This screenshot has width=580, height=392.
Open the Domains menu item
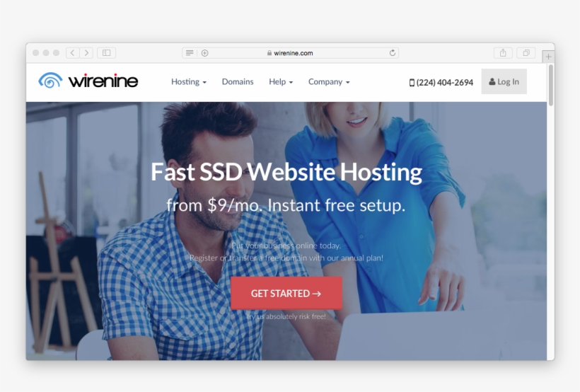(x=238, y=82)
